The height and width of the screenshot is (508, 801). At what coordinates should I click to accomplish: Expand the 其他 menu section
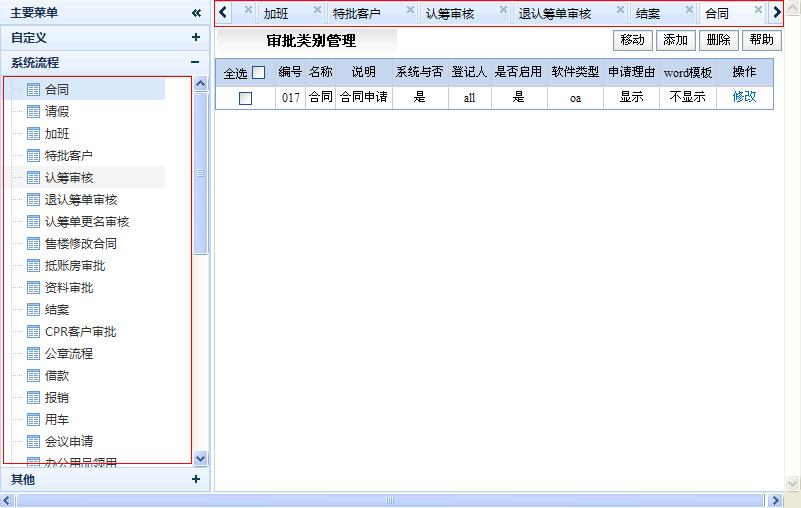point(196,480)
